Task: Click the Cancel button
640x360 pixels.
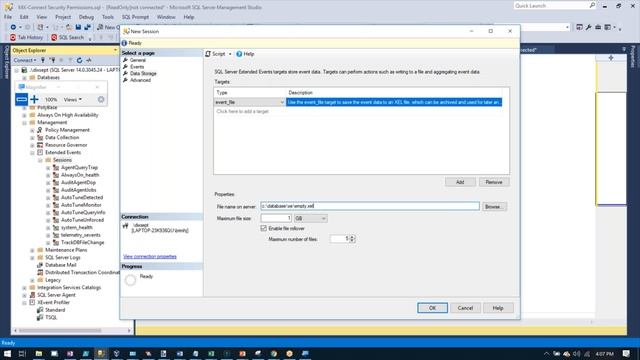Action: (x=465, y=308)
